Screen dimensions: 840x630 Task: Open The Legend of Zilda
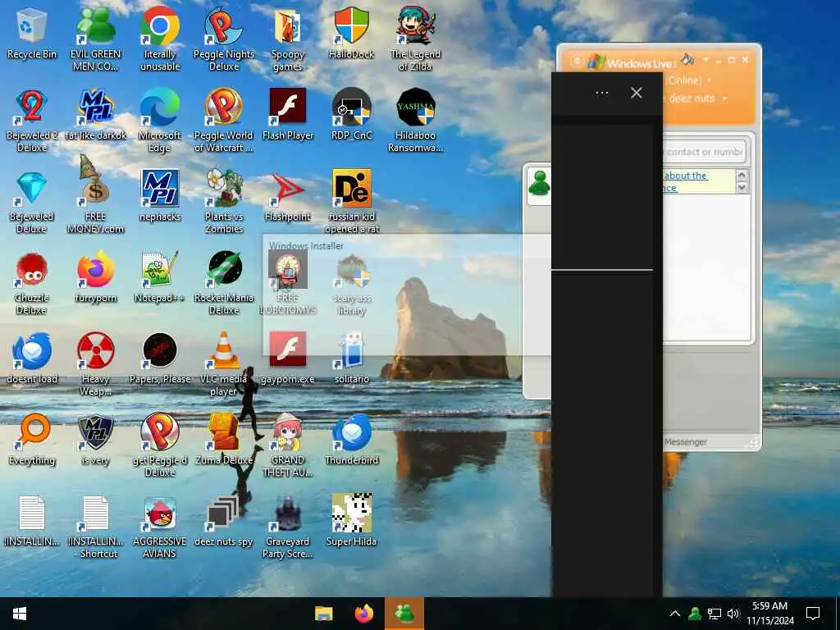(x=415, y=38)
